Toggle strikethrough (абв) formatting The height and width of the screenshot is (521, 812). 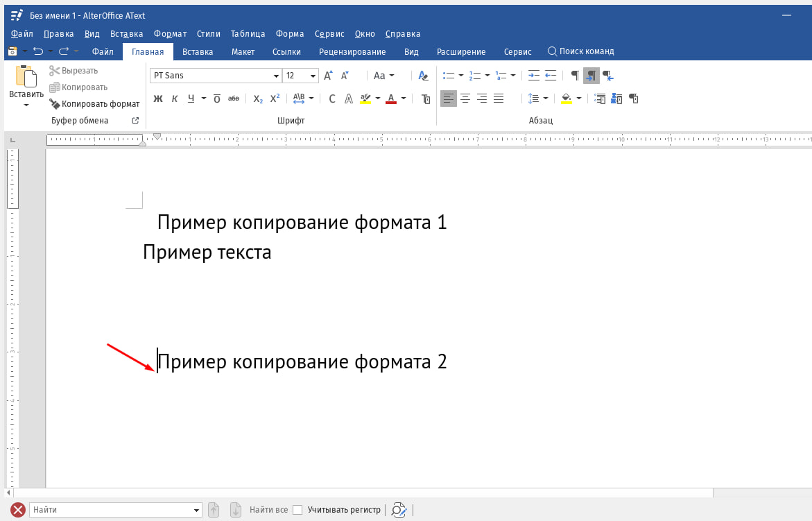point(234,99)
